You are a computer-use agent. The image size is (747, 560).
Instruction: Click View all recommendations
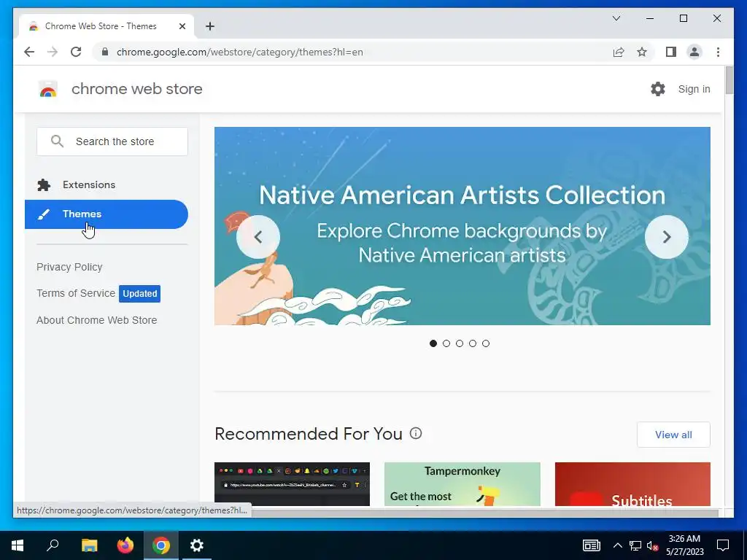pos(673,435)
